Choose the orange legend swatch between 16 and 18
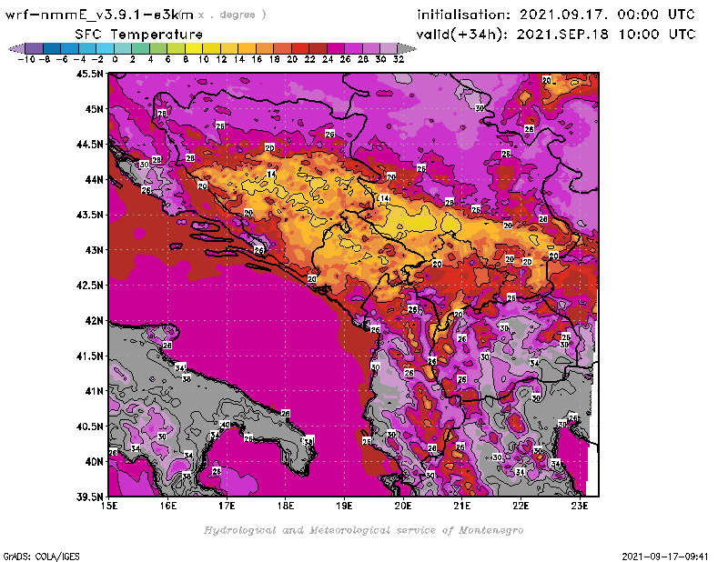Screen dimensions: 728x562 264,48
